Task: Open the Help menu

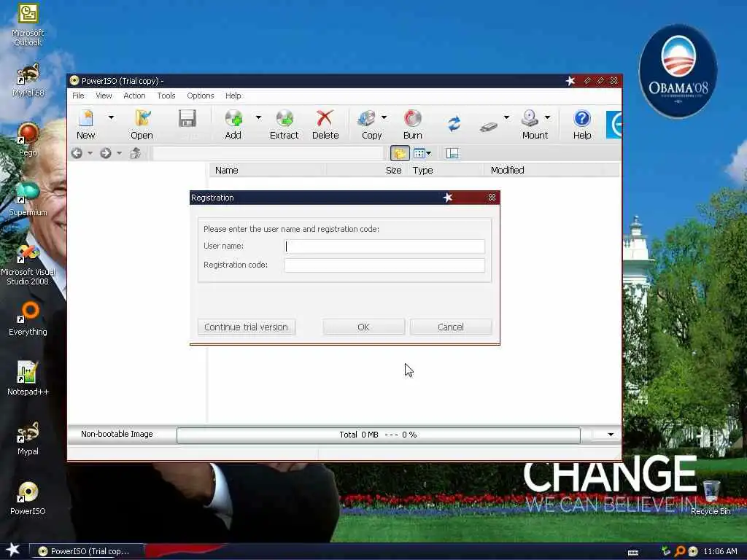Action: click(x=233, y=96)
